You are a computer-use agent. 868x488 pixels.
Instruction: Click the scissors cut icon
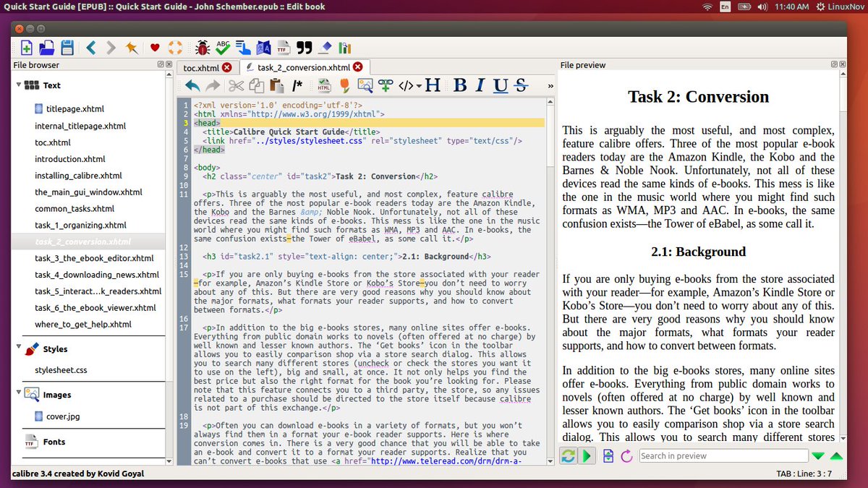236,85
